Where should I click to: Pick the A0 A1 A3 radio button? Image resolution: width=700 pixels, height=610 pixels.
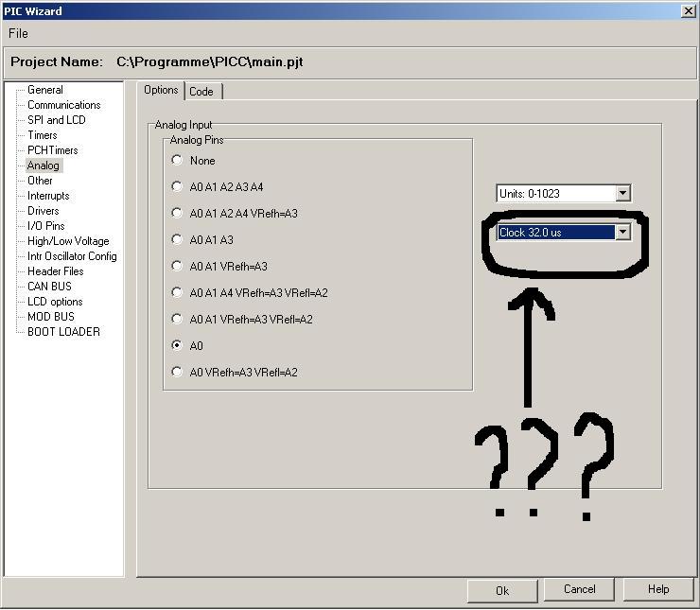click(177, 239)
